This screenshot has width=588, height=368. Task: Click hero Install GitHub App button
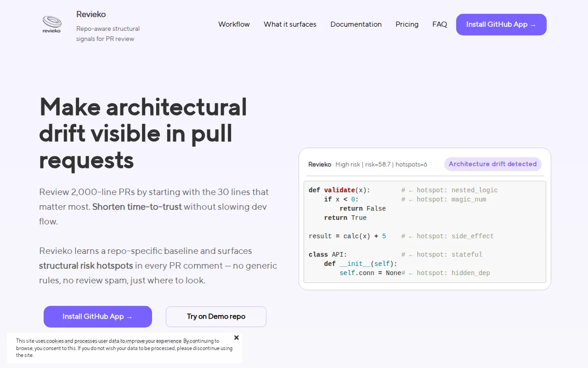(x=98, y=316)
